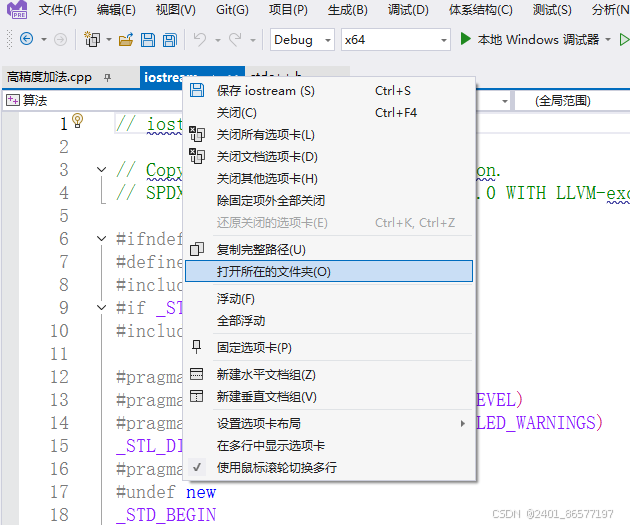
Task: Click the lightbulb quick actions icon
Action: click(77, 121)
